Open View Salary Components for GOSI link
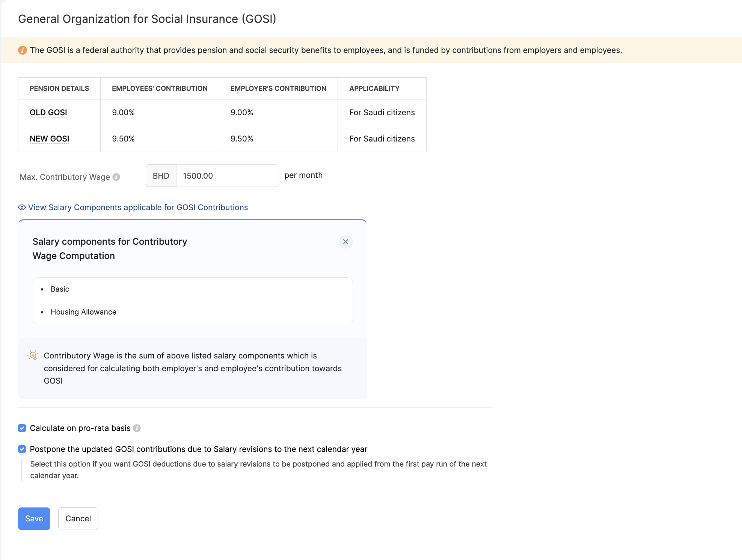Image resolution: width=742 pixels, height=560 pixels. click(x=138, y=208)
